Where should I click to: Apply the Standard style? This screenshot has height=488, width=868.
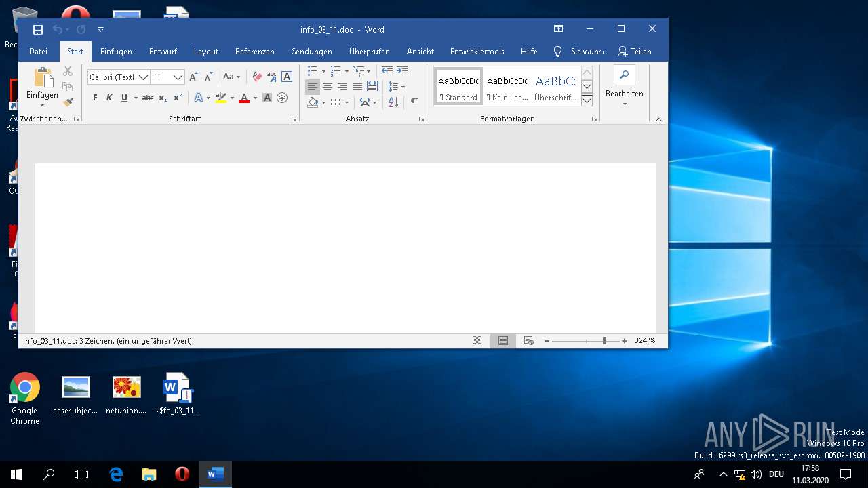tap(458, 86)
